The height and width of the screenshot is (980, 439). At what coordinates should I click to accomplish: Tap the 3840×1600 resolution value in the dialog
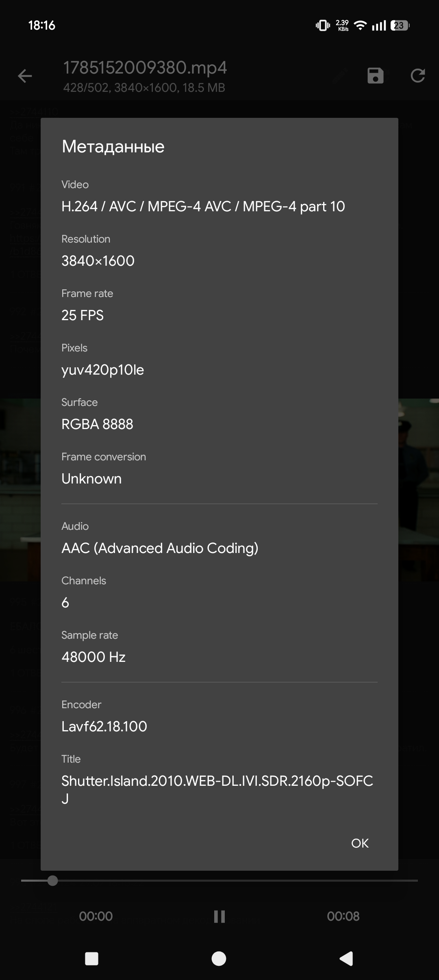(98, 261)
